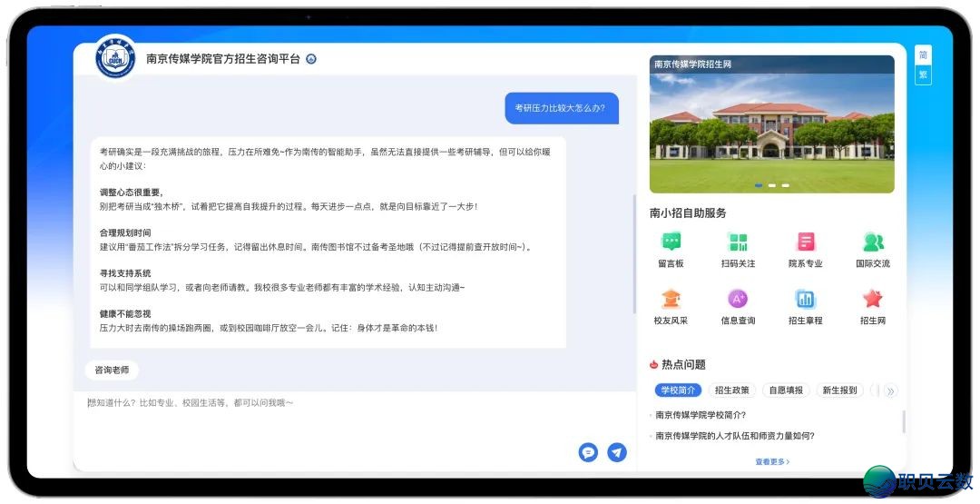Open question 南京传媒学院学校简介?

click(x=701, y=415)
